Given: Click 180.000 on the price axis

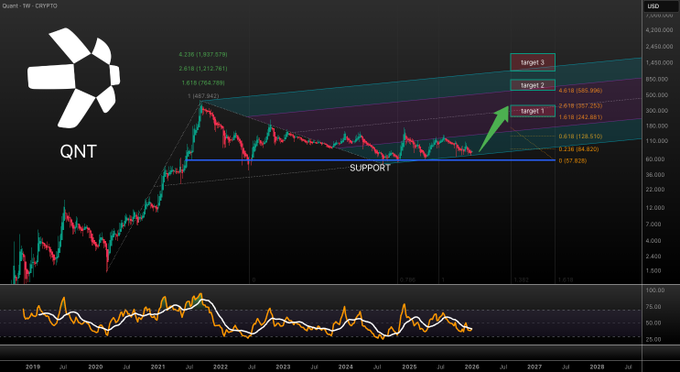Looking at the screenshot, I should (x=656, y=126).
